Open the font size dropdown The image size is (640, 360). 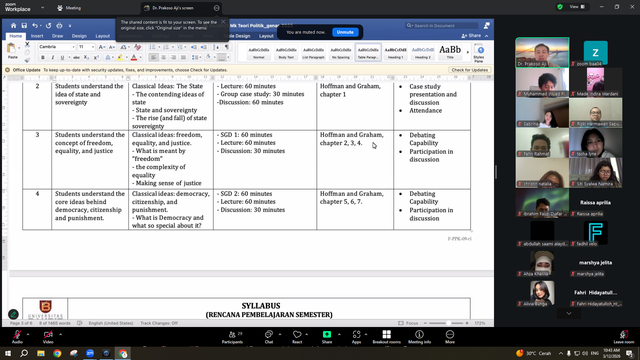tap(93, 47)
